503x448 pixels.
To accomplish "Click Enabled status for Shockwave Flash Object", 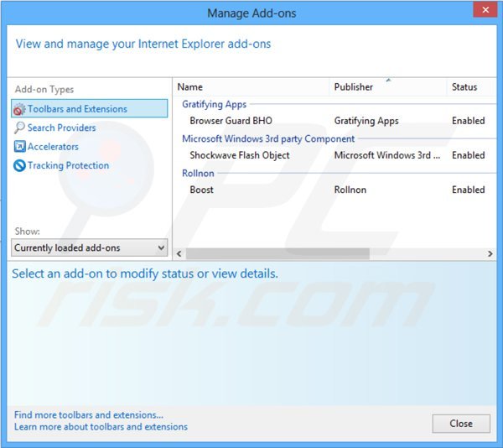I will (469, 156).
